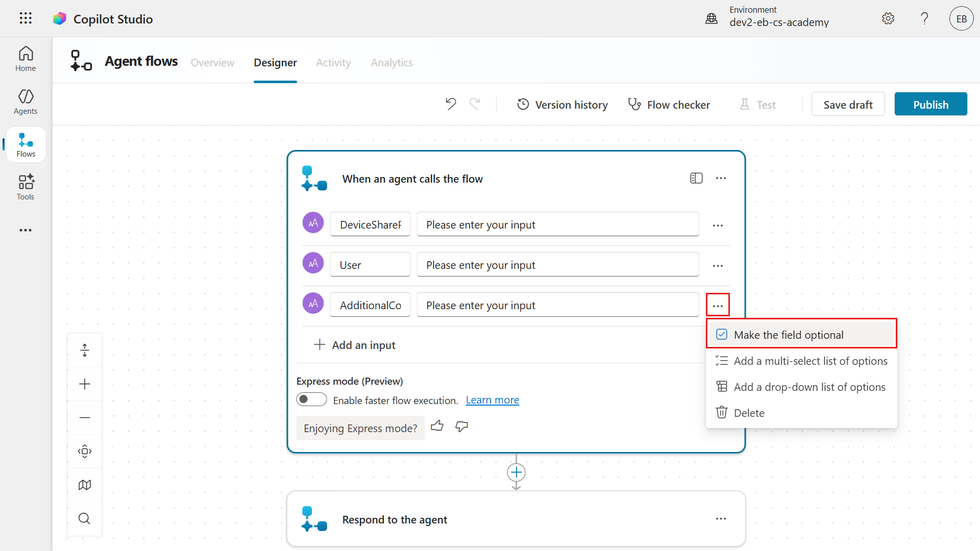Click the plus icon between flow steps
980x551 pixels.
[516, 472]
